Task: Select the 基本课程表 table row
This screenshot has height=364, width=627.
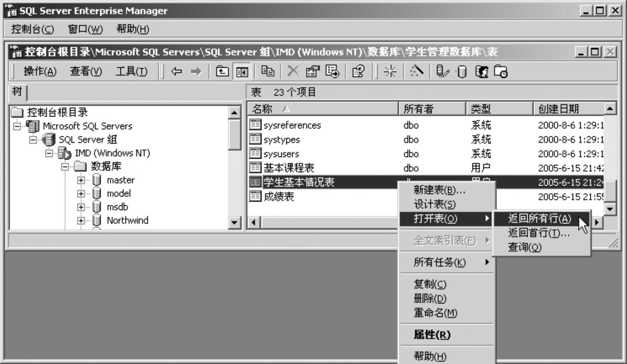Action: tap(426, 168)
